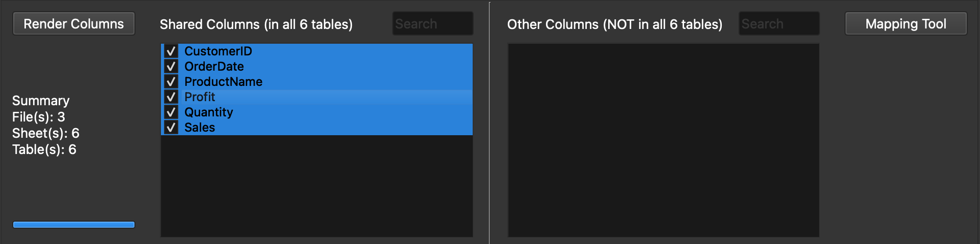Toggle the OrderDate checkbox

tap(171, 67)
